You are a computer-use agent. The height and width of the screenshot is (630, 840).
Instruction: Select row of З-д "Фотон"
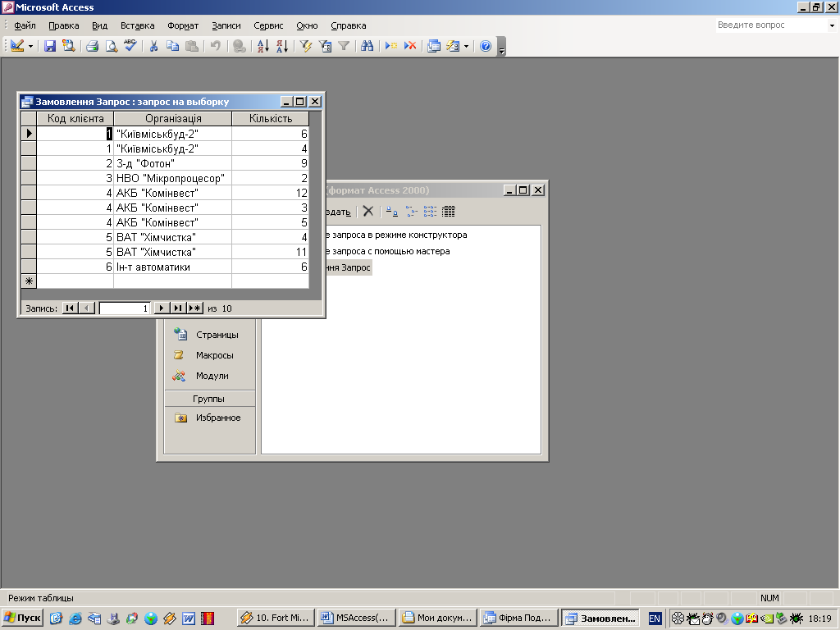tap(29, 163)
